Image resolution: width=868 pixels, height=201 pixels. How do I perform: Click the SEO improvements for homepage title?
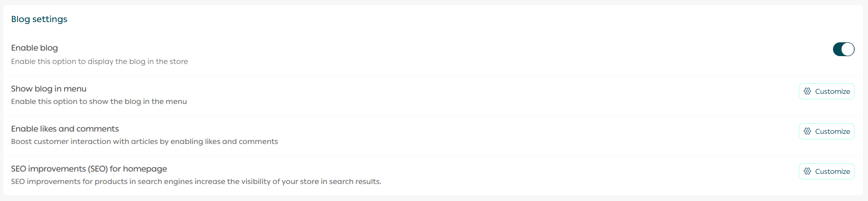pyautogui.click(x=89, y=169)
